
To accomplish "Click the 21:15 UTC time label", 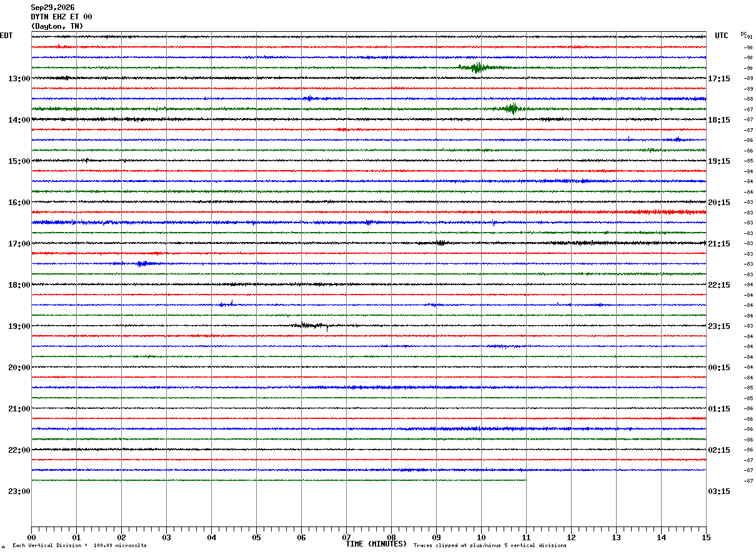I will 719,244.
